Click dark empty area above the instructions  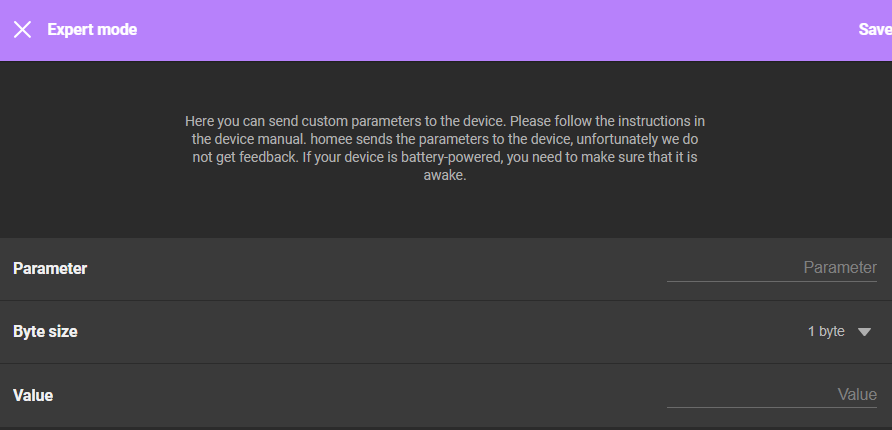coord(445,85)
